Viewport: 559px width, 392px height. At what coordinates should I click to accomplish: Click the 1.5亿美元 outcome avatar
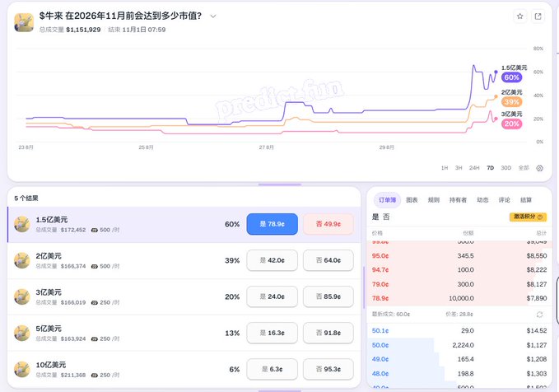pyautogui.click(x=21, y=224)
